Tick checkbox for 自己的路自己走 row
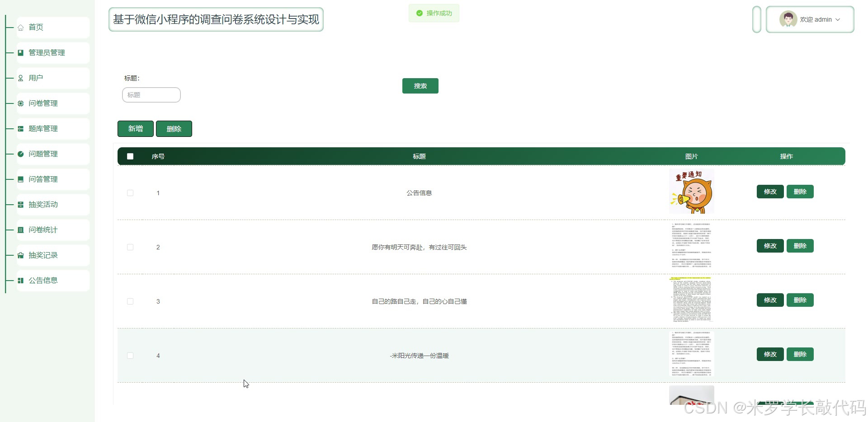The height and width of the screenshot is (422, 868). [x=130, y=301]
